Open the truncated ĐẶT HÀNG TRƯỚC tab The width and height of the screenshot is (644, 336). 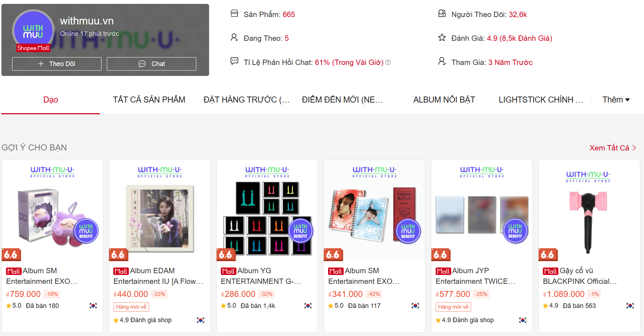click(246, 100)
